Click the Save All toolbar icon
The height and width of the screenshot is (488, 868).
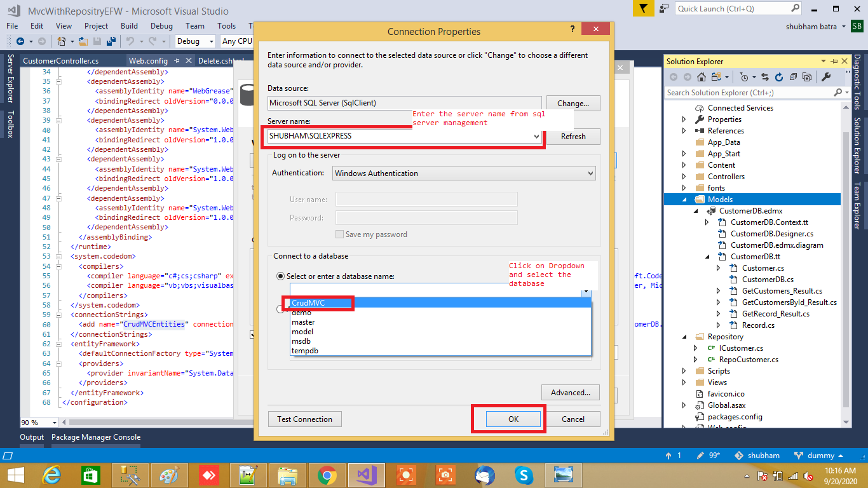point(111,41)
